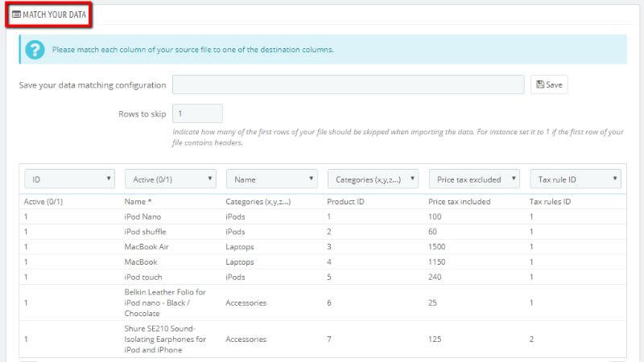Select the 'MacBook' name cell
Screen dimensions: 644x362
140,262
